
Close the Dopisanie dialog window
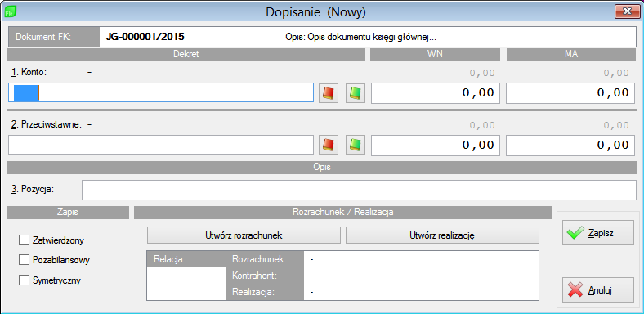click(x=627, y=11)
